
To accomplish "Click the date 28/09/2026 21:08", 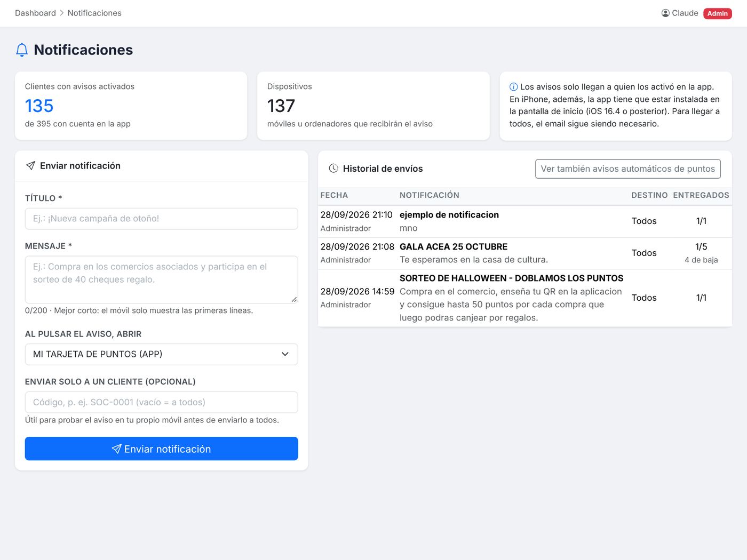I will tap(357, 247).
